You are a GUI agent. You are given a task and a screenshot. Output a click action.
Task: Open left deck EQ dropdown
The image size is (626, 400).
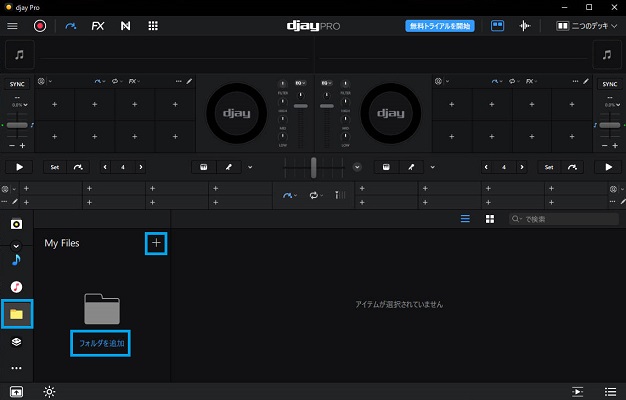(x=300, y=83)
